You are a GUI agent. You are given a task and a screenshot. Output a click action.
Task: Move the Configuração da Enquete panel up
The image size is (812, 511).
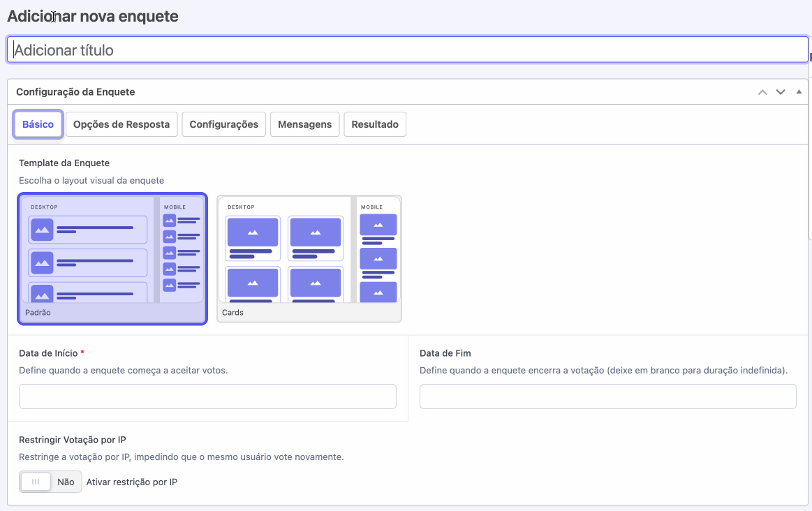762,92
